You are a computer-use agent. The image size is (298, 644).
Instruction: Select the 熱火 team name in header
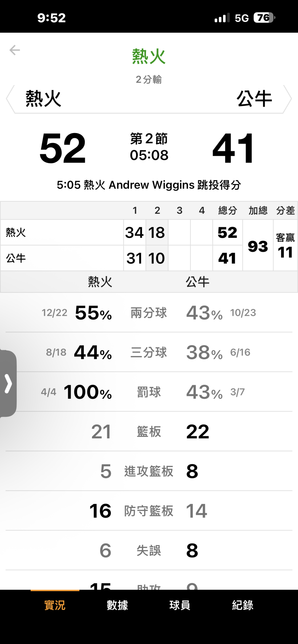(x=44, y=99)
